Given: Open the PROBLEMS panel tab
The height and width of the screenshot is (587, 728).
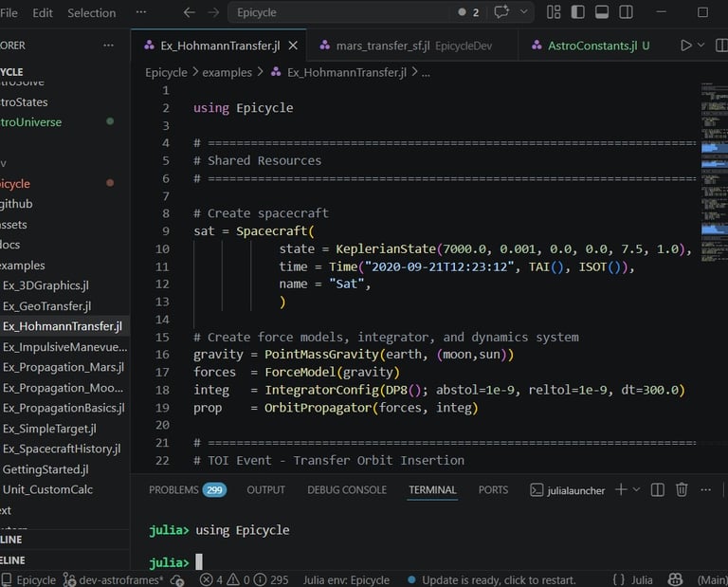Looking at the screenshot, I should pos(173,489).
